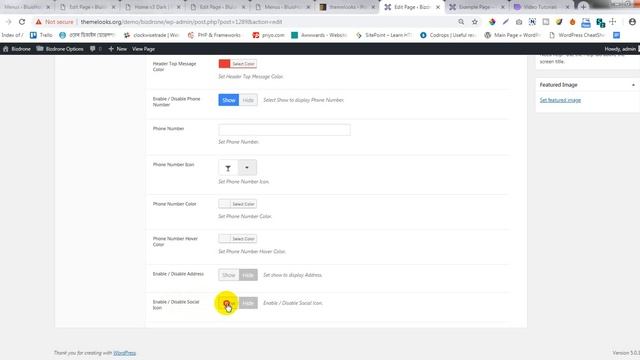Click the red Header Top Message color swatch

click(224, 64)
